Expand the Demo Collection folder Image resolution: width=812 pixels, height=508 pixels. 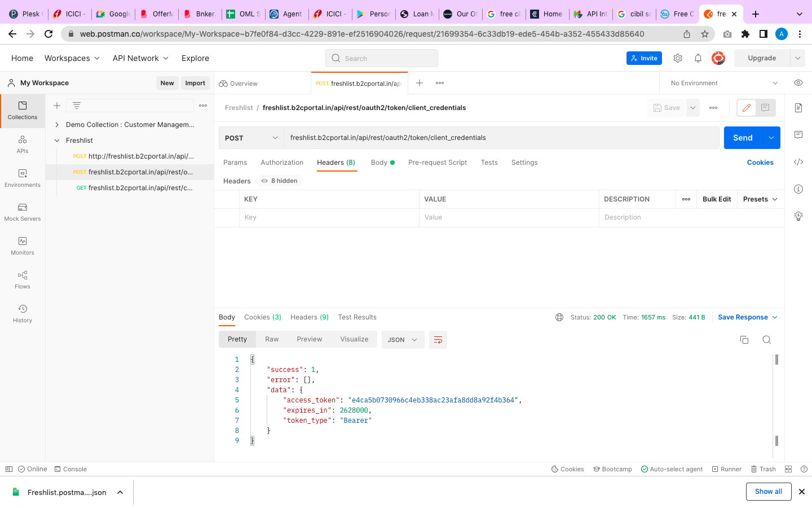tap(57, 125)
